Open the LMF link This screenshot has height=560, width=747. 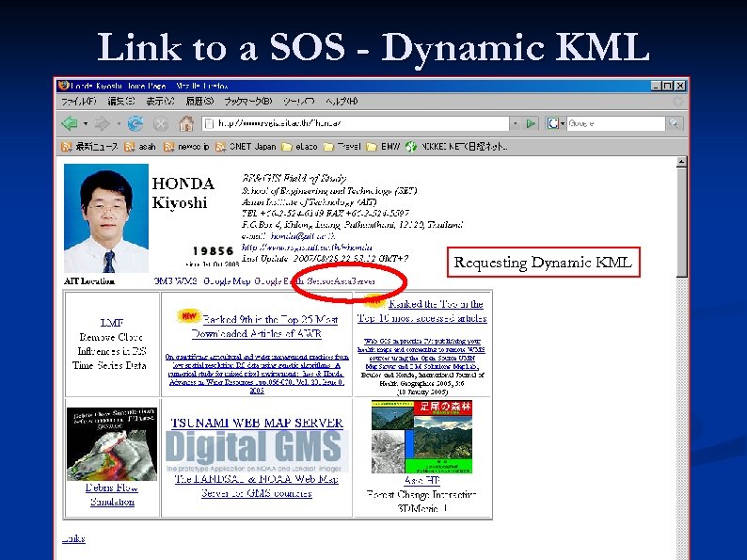tap(112, 323)
